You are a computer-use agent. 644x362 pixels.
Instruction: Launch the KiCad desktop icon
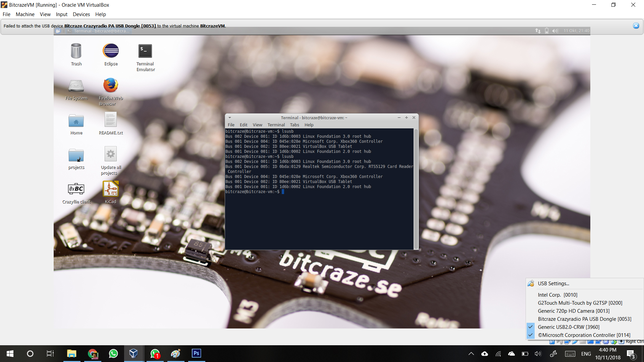tap(110, 189)
